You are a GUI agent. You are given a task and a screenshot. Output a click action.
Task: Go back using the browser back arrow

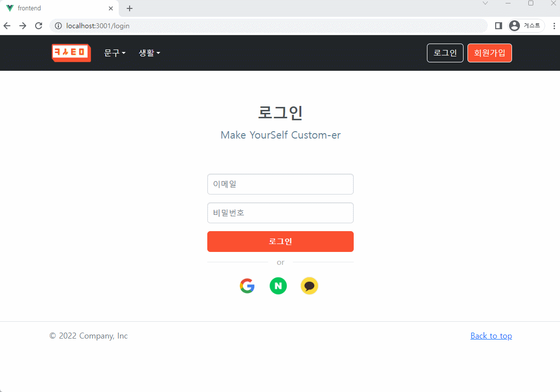pos(7,26)
